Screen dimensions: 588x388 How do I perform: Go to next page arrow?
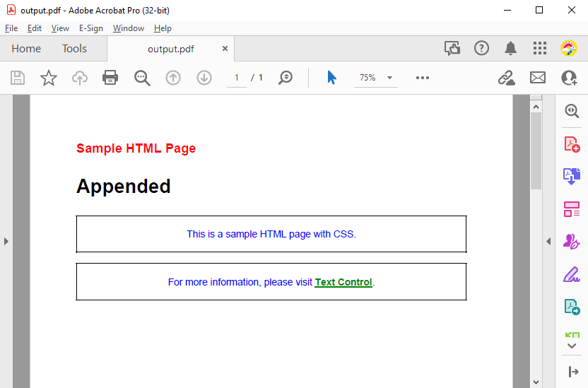point(204,78)
